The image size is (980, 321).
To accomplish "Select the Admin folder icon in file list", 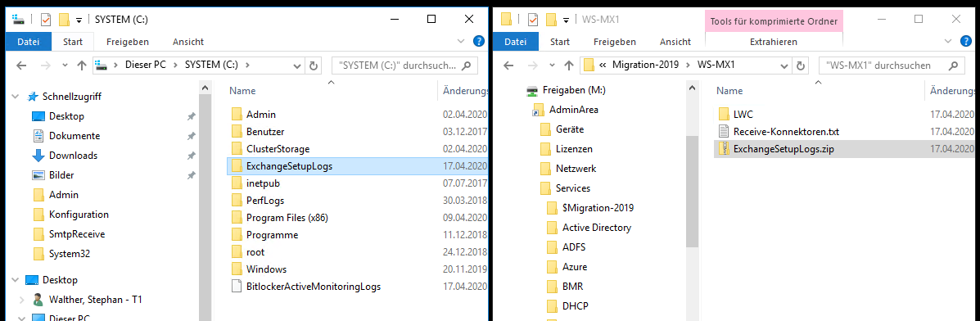I will (237, 115).
